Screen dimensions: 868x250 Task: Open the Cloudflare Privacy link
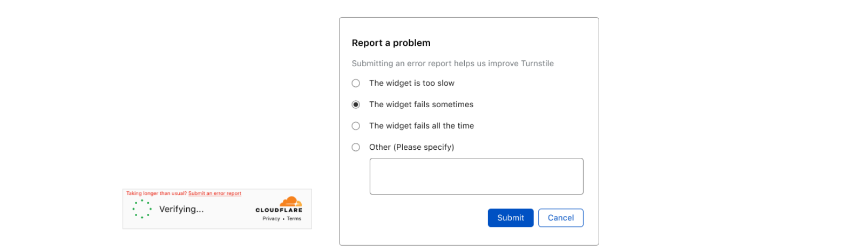point(271,219)
